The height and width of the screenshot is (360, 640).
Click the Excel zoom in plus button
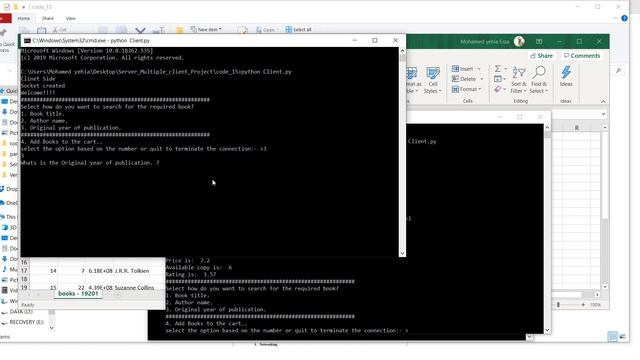(583, 305)
